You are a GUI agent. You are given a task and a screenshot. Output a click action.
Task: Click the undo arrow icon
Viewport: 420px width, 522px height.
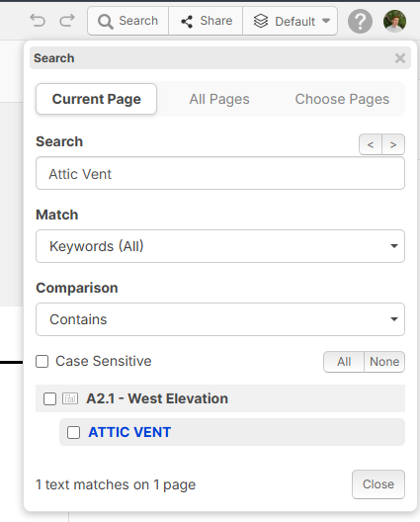(x=38, y=21)
